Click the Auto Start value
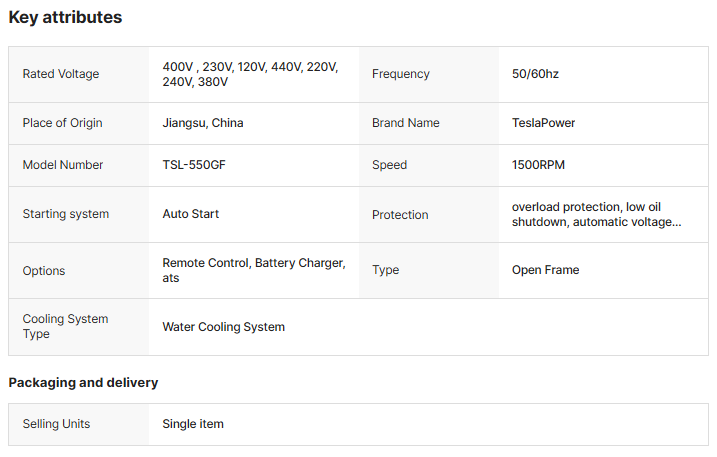The width and height of the screenshot is (717, 457). pos(191,214)
